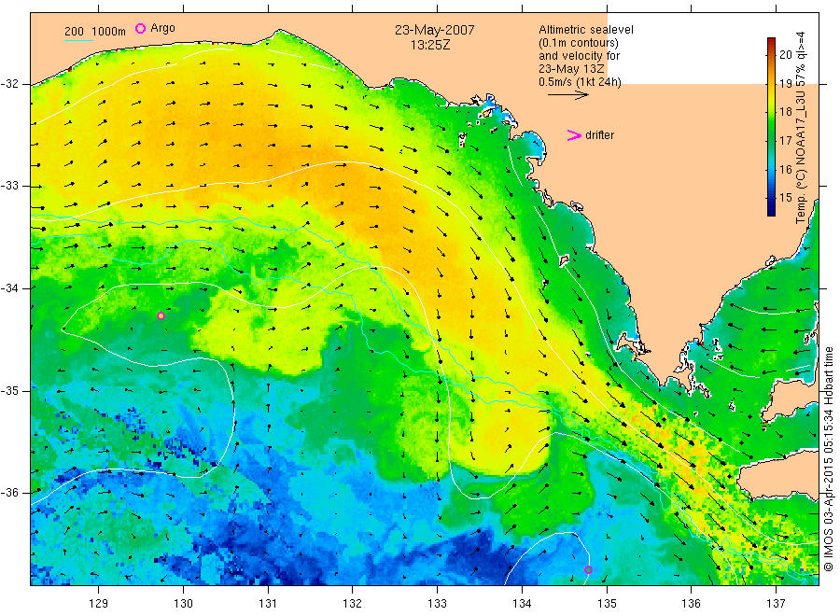
Task: Click the cyan depth contour legend line
Action: pos(78,40)
